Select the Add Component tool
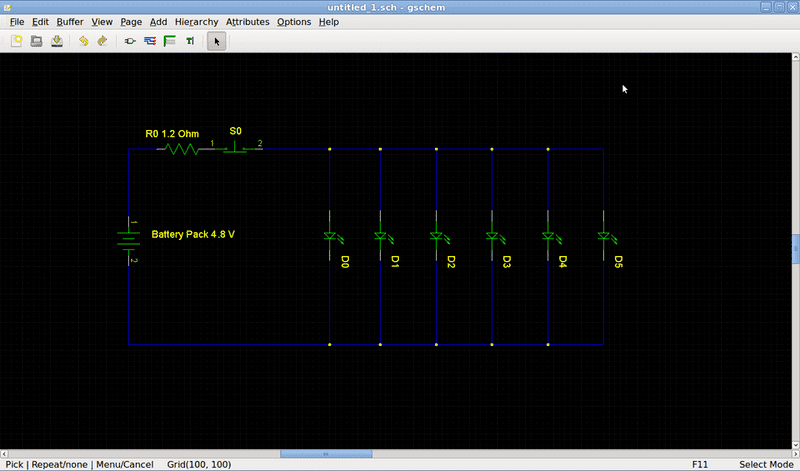This screenshot has width=800, height=471. pos(130,41)
